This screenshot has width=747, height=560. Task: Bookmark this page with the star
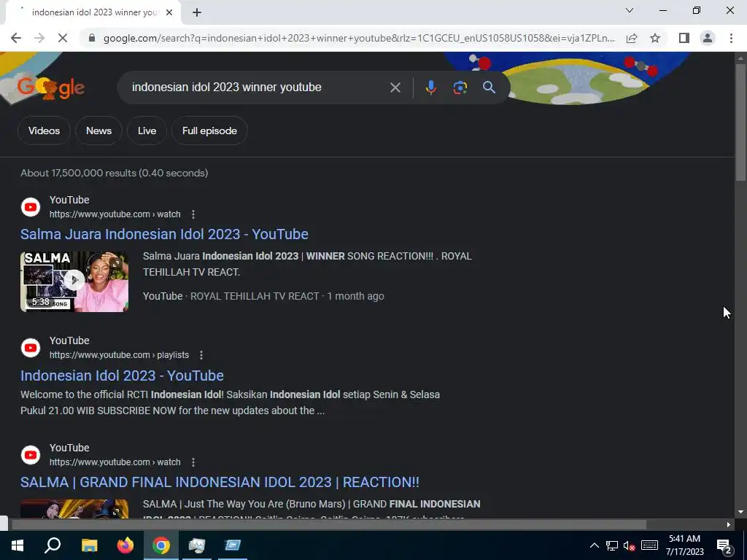click(x=655, y=38)
